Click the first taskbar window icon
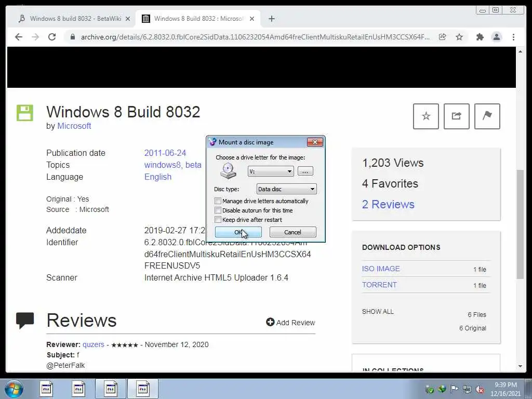The height and width of the screenshot is (399, 532). pyautogui.click(x=46, y=389)
